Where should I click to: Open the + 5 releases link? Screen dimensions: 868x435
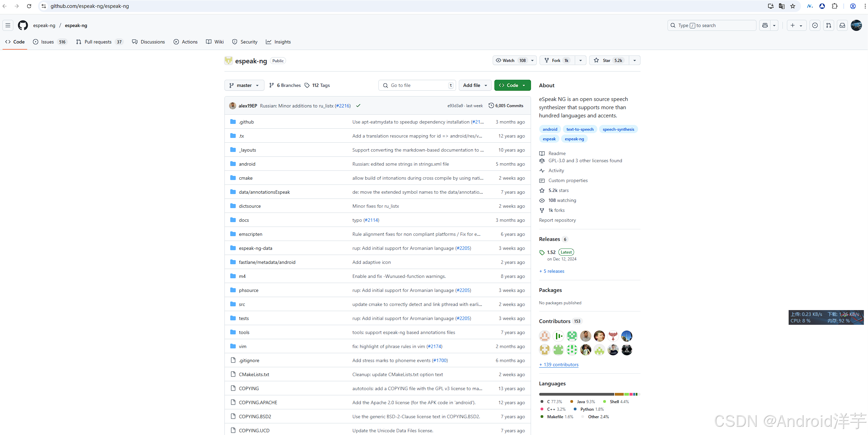coord(552,271)
